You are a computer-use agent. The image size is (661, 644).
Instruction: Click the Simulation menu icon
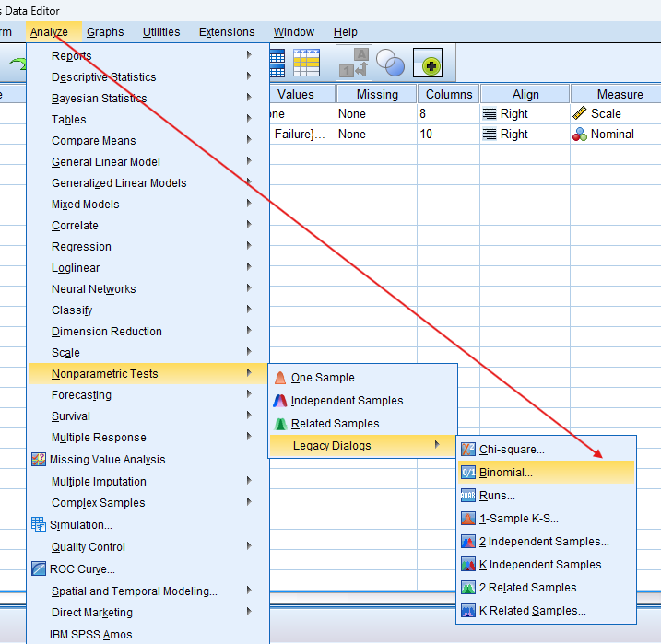click(x=39, y=524)
